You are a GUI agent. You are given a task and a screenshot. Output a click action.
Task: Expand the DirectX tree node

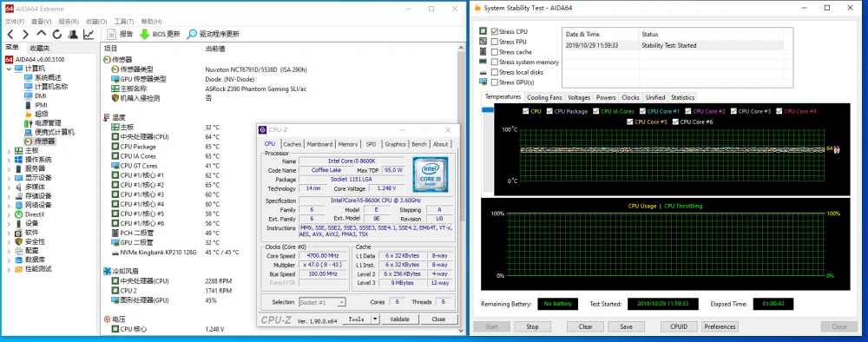coord(9,214)
